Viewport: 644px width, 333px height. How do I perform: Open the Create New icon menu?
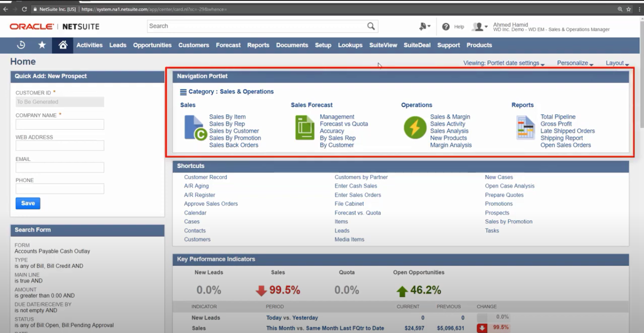[x=424, y=26]
